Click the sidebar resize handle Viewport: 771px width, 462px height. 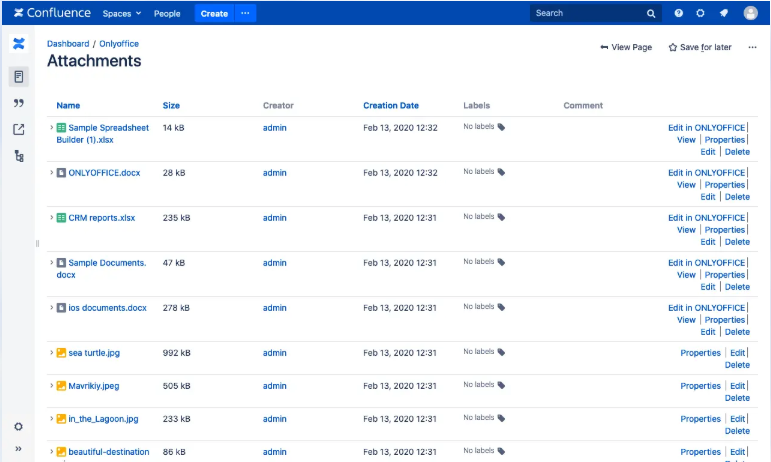pos(37,243)
